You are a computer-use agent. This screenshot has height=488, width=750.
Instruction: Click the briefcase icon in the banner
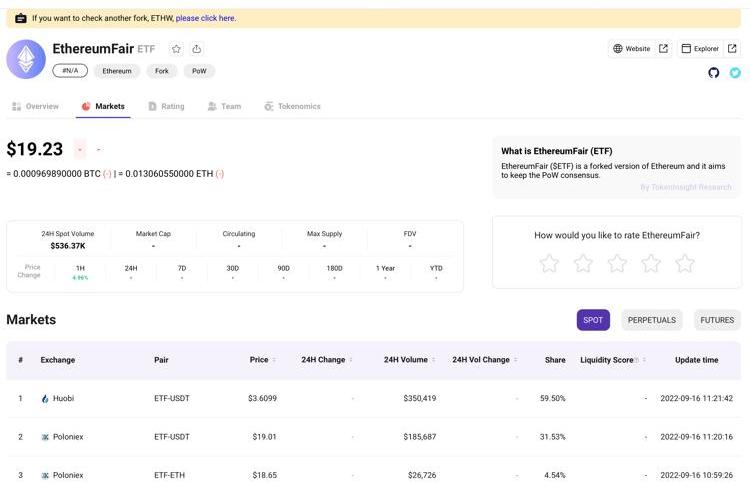[21, 18]
